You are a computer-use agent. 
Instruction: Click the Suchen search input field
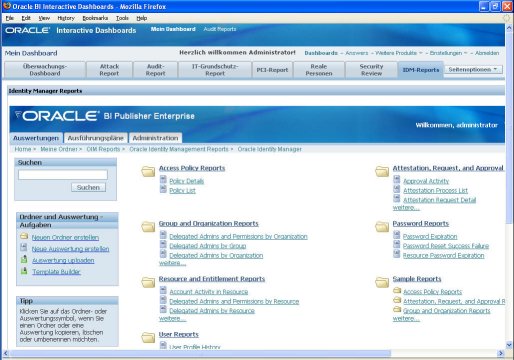point(63,175)
